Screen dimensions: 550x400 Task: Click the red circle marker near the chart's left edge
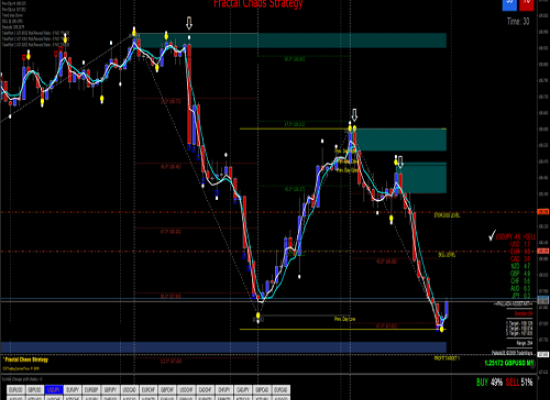(24, 58)
